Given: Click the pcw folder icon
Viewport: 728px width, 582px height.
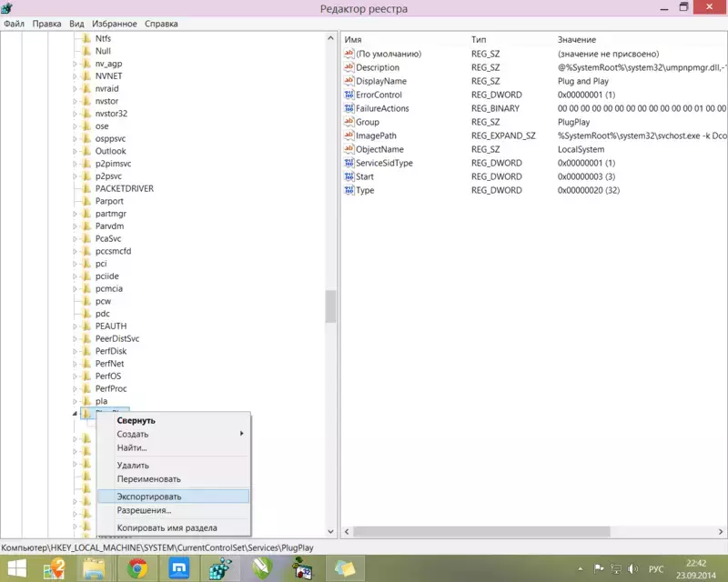Looking at the screenshot, I should (86, 301).
